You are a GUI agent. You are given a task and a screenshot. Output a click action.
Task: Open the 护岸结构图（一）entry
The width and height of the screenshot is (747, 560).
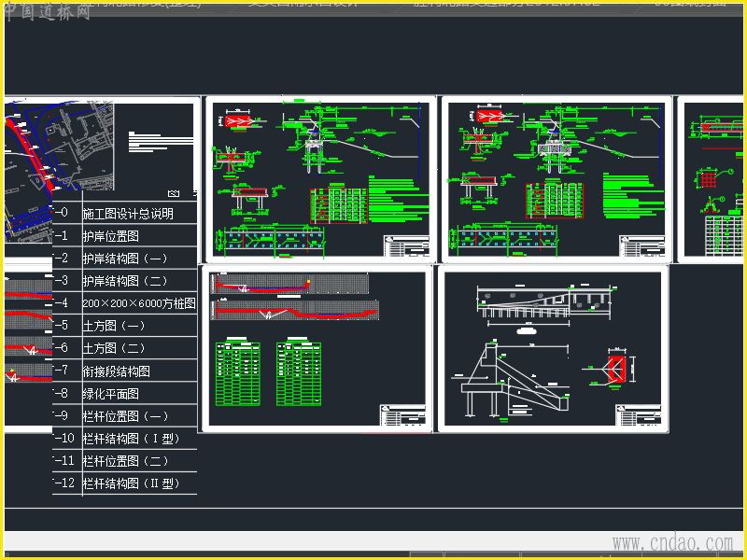click(125, 259)
